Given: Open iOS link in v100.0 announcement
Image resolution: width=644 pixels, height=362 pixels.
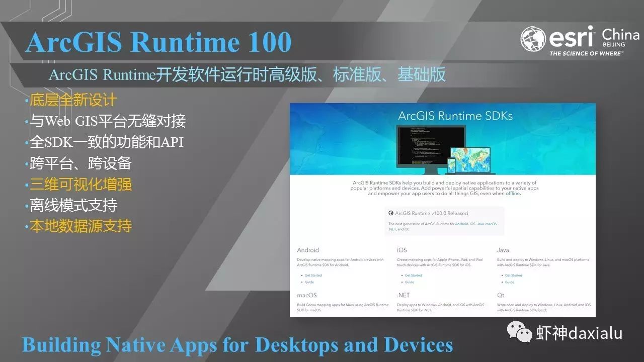Looking at the screenshot, I should click(473, 224).
